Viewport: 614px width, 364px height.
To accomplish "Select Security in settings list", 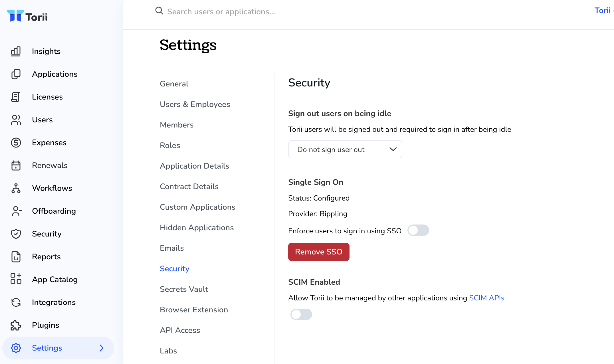I will pyautogui.click(x=174, y=268).
